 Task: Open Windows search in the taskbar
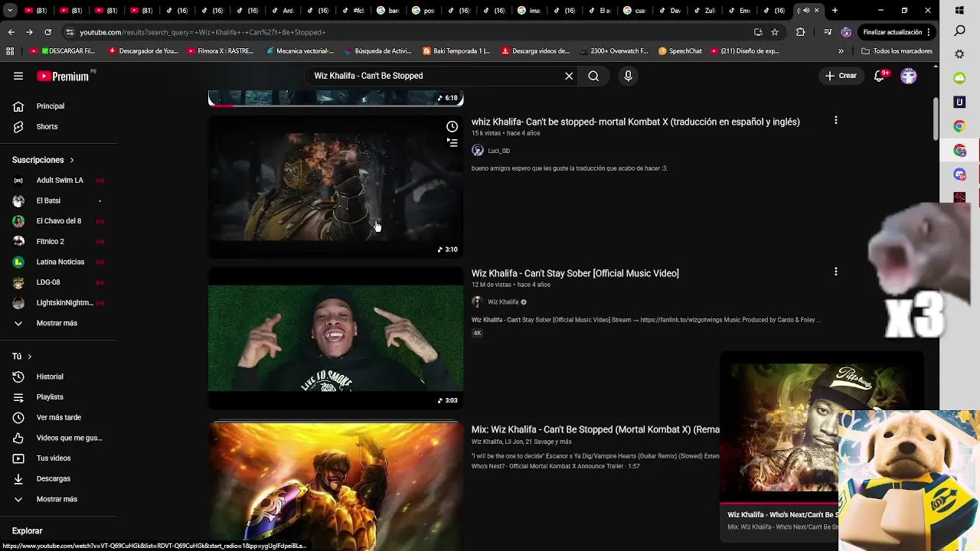coord(959,31)
